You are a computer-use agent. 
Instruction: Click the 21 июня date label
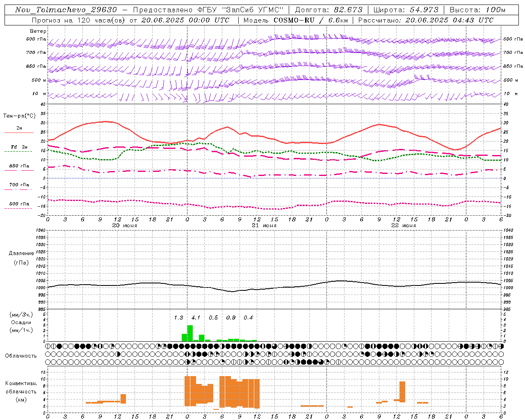pos(264,226)
